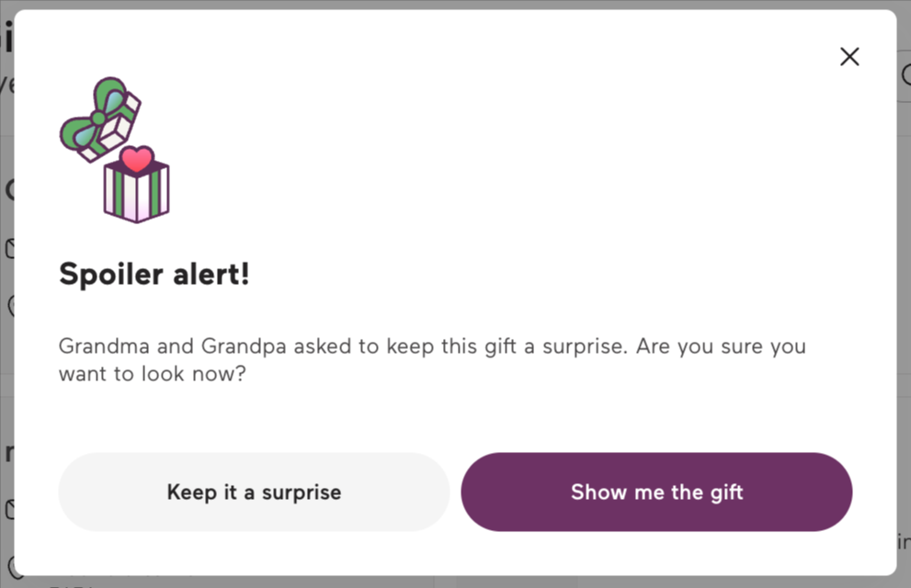This screenshot has height=588, width=911.
Task: Click the open gift box illustration
Action: 115,150
